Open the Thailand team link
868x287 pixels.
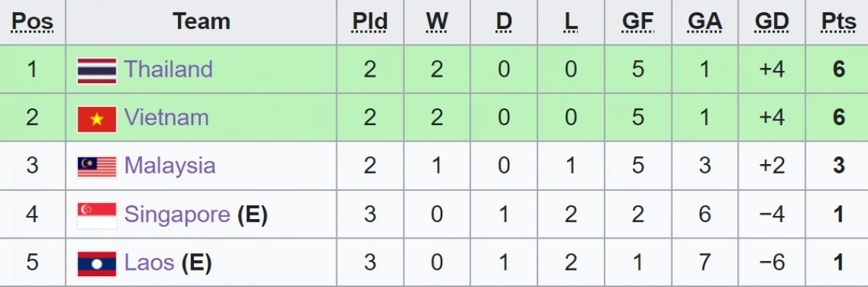[x=169, y=69]
